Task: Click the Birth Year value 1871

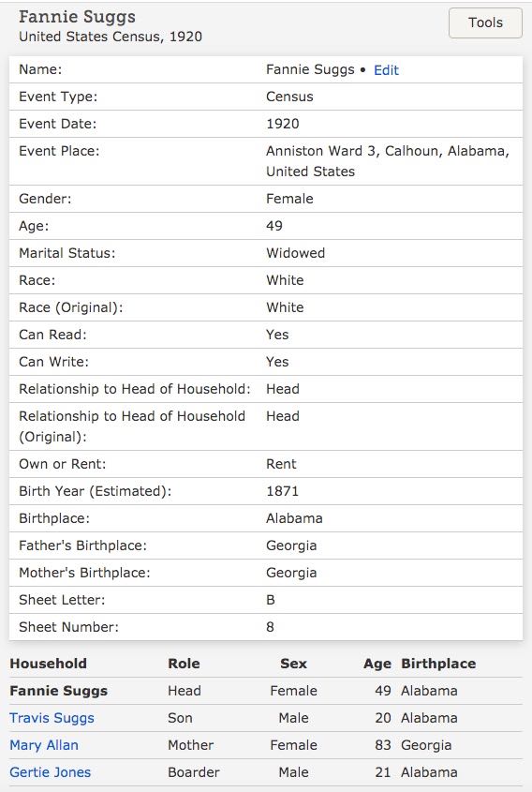Action: click(282, 491)
